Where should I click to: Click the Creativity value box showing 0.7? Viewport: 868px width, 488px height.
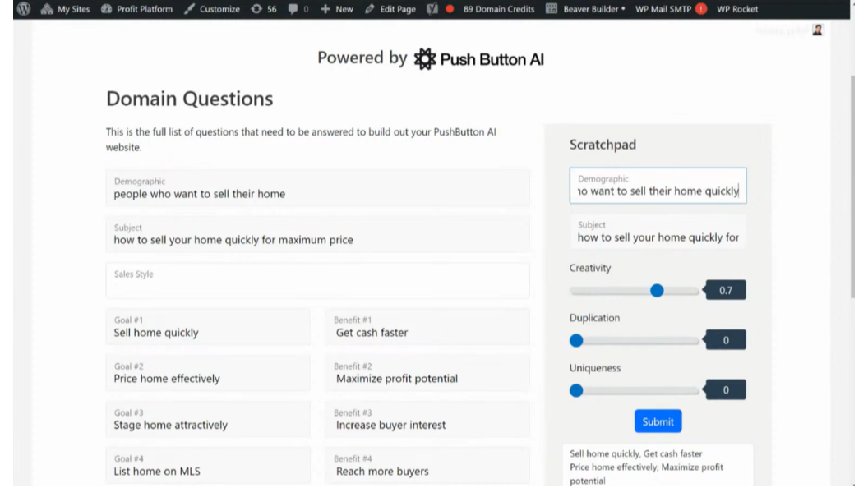(x=725, y=290)
